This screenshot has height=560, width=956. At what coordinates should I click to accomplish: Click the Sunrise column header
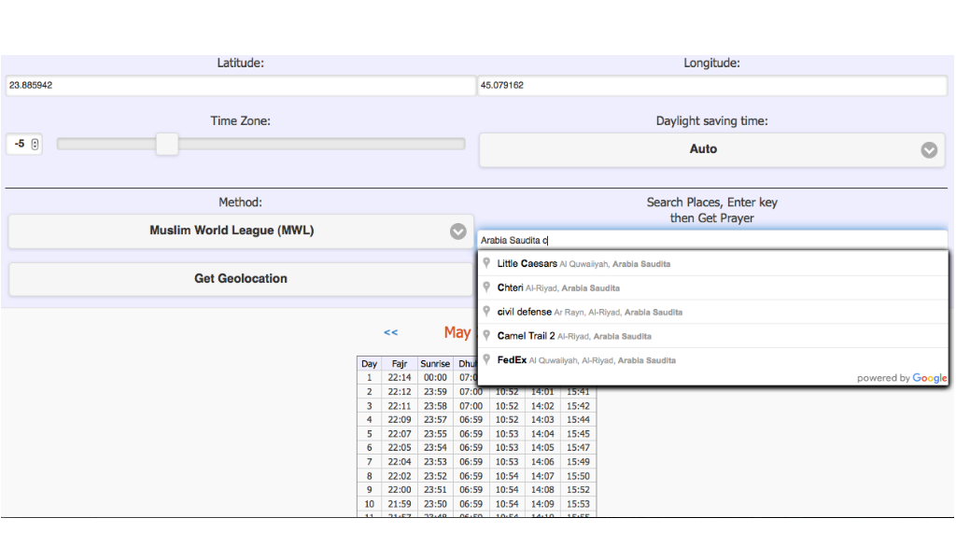pyautogui.click(x=435, y=364)
